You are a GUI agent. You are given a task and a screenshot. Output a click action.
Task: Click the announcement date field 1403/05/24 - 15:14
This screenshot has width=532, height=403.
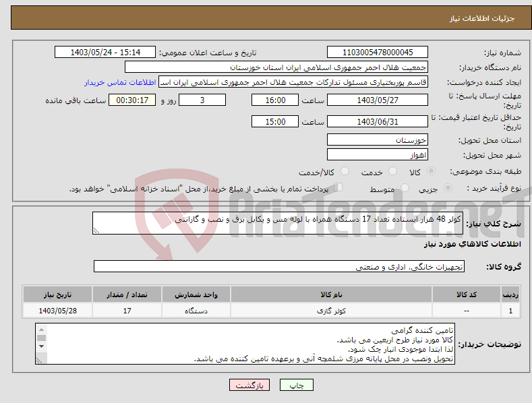click(x=105, y=53)
